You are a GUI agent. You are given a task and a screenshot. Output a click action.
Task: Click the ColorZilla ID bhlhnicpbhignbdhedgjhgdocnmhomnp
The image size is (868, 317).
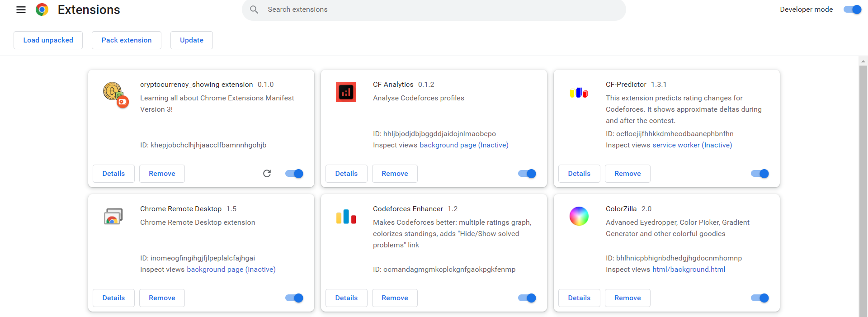click(x=674, y=258)
